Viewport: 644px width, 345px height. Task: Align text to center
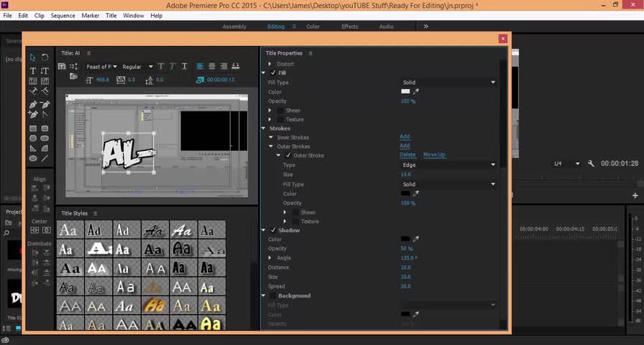coord(212,66)
